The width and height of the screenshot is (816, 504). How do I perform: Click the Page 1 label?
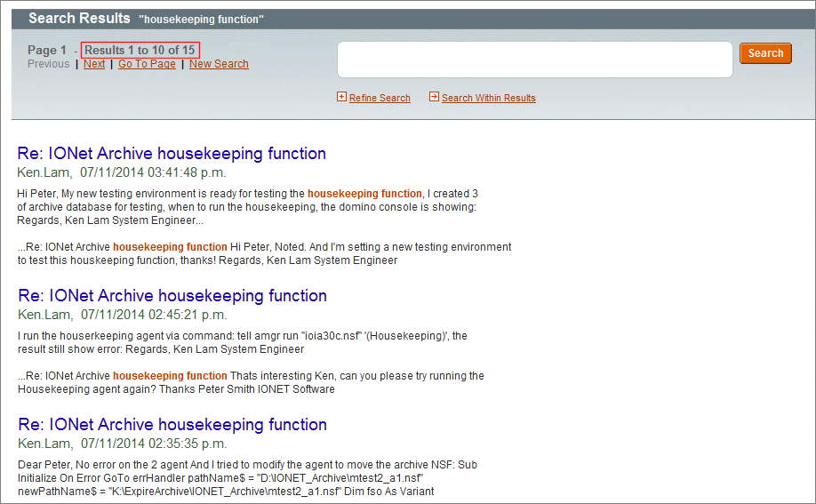tap(47, 51)
